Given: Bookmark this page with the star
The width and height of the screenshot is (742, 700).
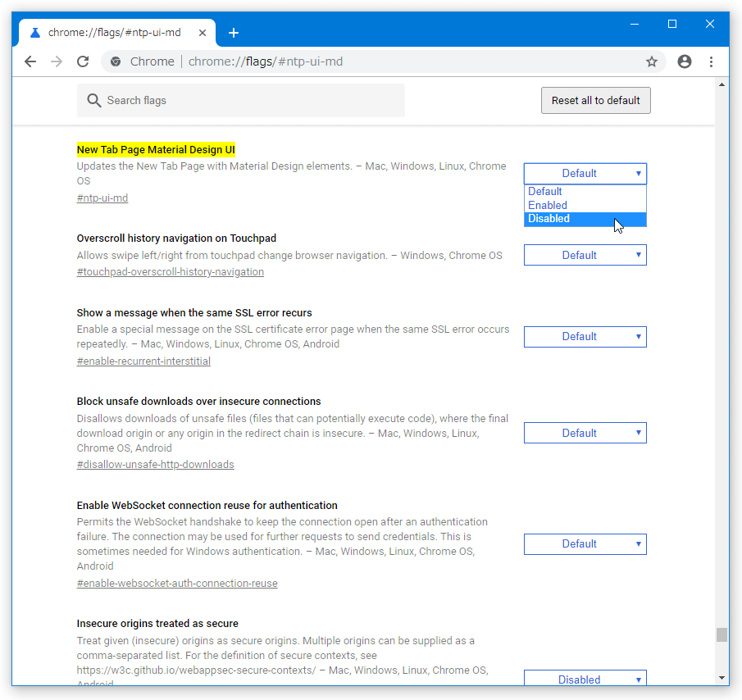Looking at the screenshot, I should coord(652,61).
